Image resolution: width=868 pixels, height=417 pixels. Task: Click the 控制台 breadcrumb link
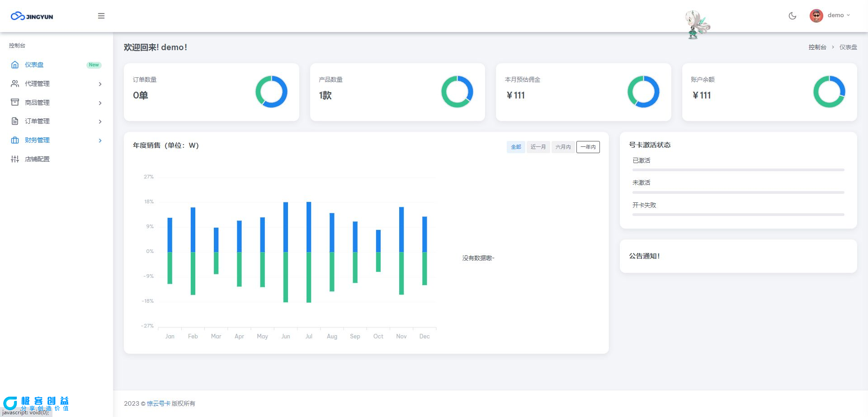pos(817,47)
